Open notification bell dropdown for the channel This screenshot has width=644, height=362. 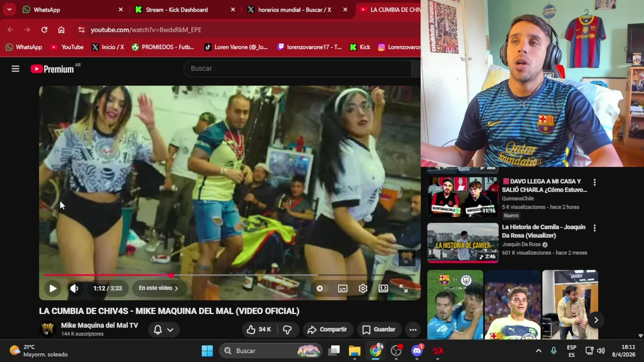164,329
